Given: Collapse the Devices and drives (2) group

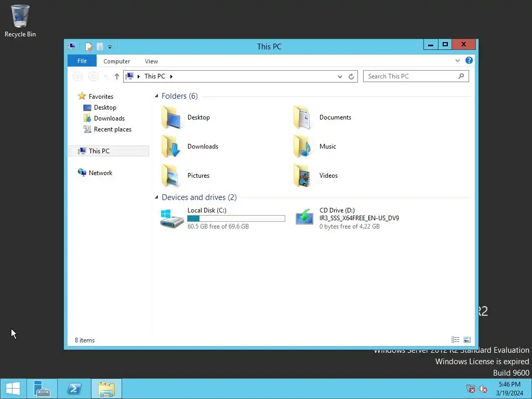Looking at the screenshot, I should coord(156,197).
